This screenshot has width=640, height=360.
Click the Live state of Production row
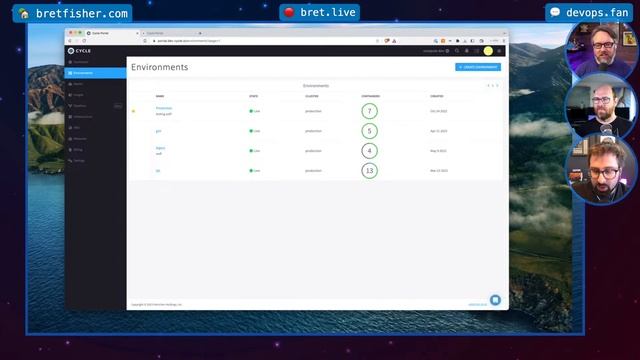click(x=255, y=111)
